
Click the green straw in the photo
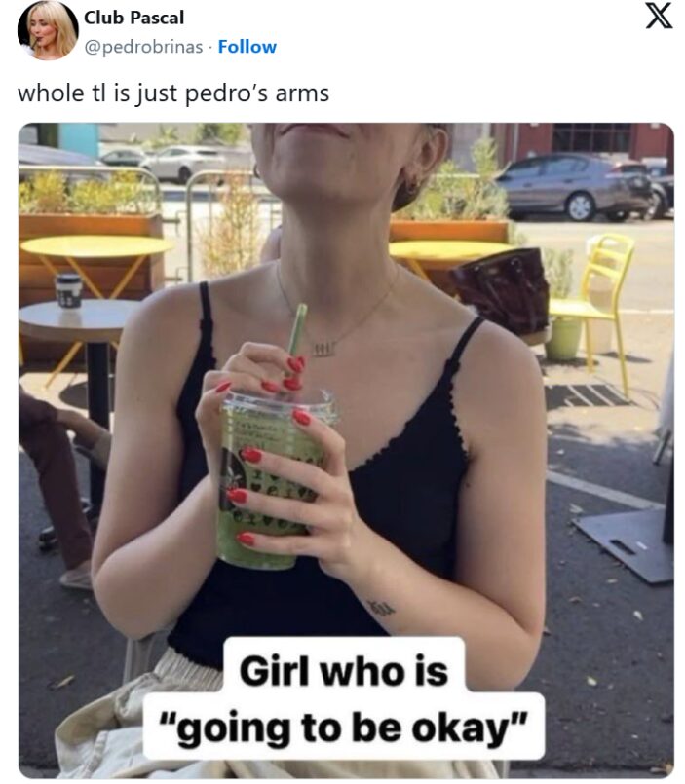click(x=297, y=330)
